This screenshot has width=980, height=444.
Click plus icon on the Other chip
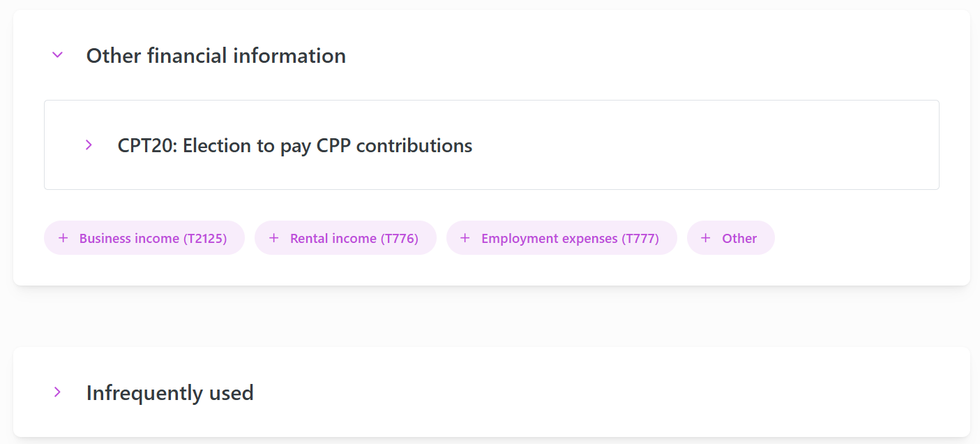click(x=706, y=238)
